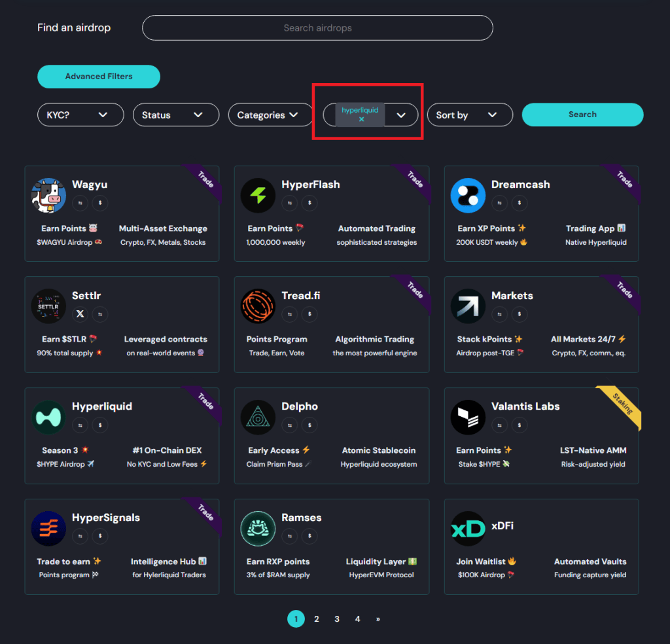This screenshot has width=670, height=644.
Task: Open the Ramses airdrop title
Action: (x=301, y=518)
